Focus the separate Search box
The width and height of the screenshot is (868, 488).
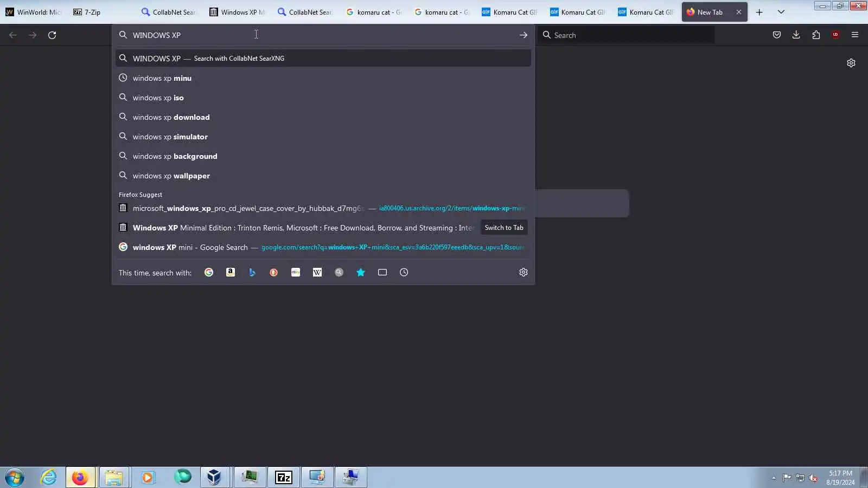tap(627, 35)
